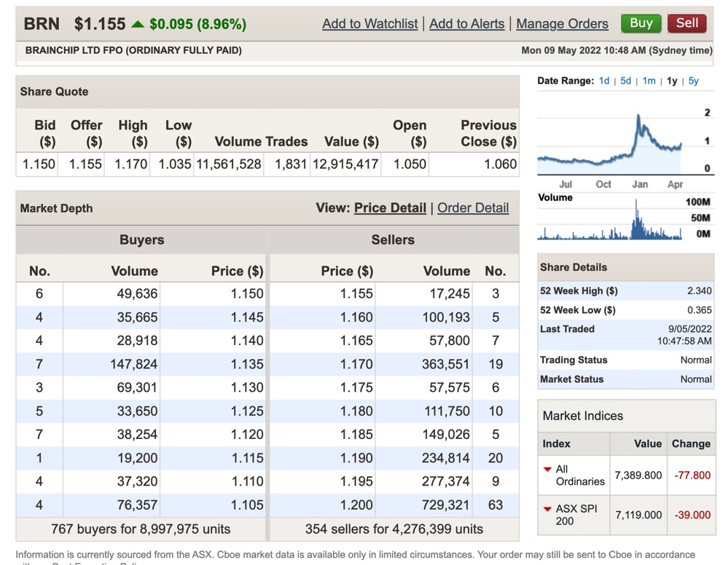
Task: Select the 1m date range
Action: pyautogui.click(x=649, y=81)
